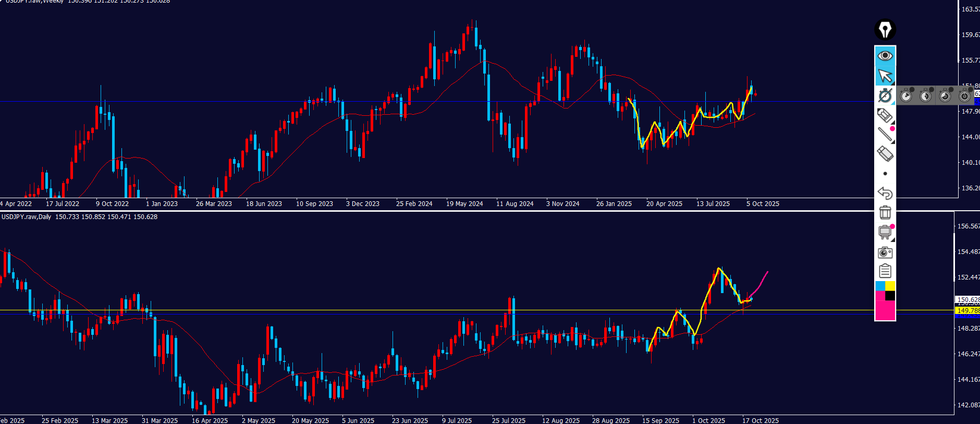
Task: Pick the cyan color swatch
Action: (x=880, y=286)
